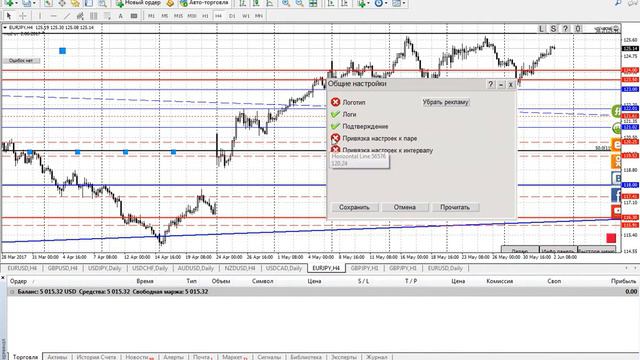
Task: Click the Ошибок нет label on chart
Action: coord(21,61)
